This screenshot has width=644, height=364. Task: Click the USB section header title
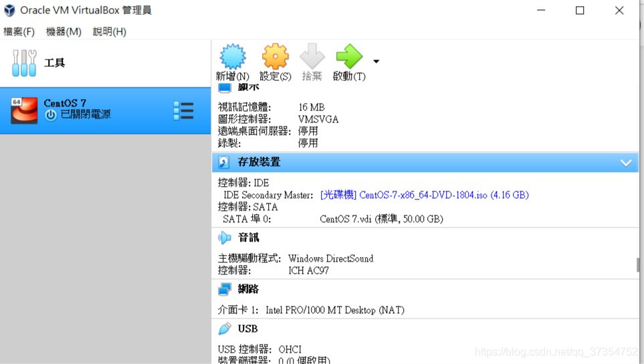click(x=247, y=329)
